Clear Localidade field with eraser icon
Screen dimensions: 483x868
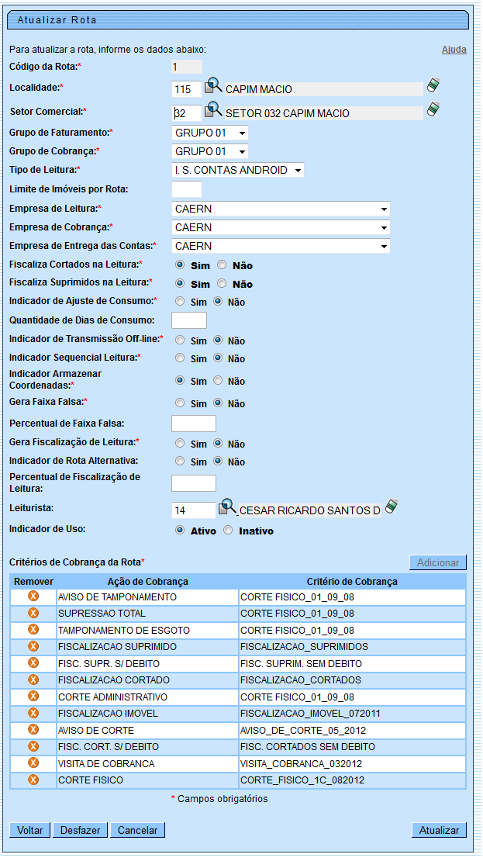(433, 85)
